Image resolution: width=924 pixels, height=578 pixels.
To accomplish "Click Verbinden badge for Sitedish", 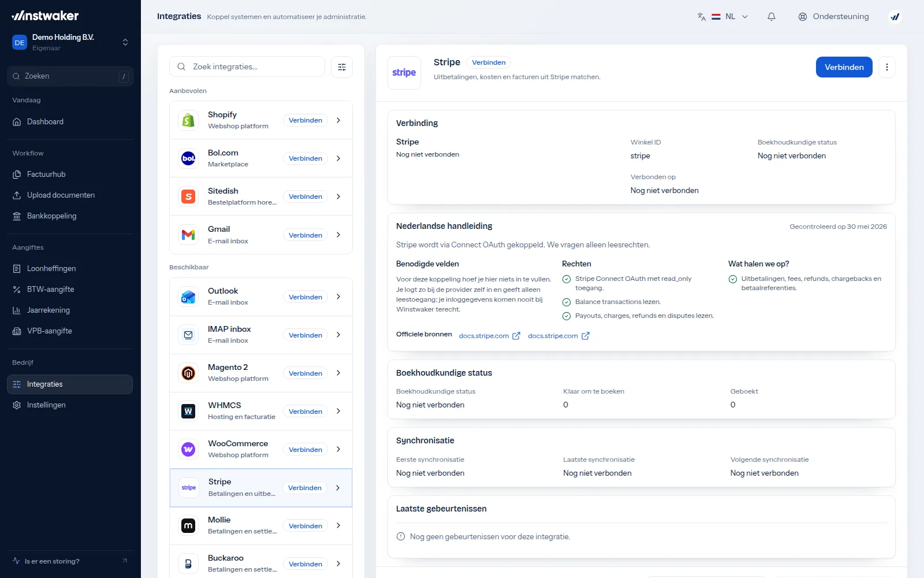I will point(305,197).
